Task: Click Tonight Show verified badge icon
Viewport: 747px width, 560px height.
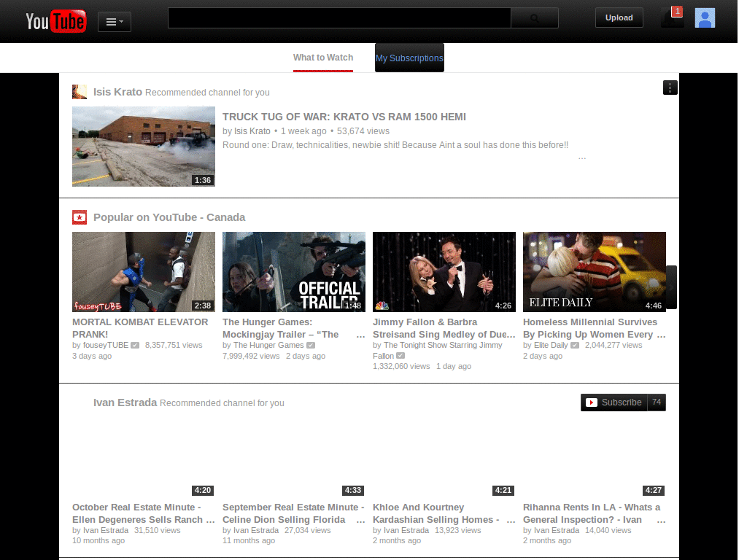Action: (x=400, y=356)
